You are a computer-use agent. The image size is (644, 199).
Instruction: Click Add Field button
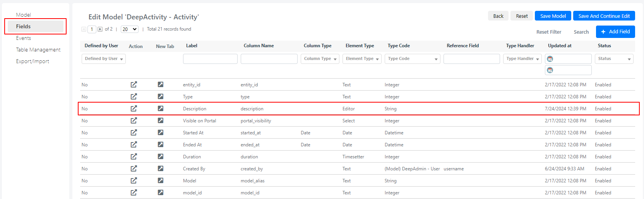(x=615, y=32)
